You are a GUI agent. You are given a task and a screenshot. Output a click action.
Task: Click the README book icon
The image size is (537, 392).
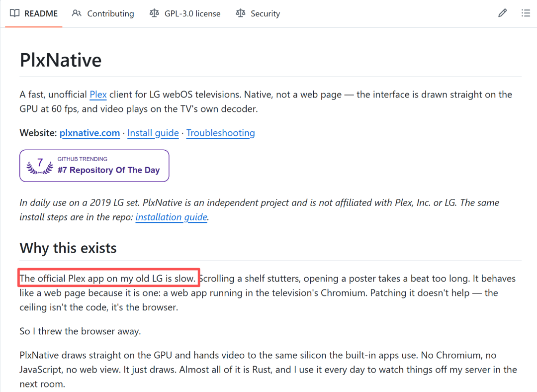click(15, 13)
